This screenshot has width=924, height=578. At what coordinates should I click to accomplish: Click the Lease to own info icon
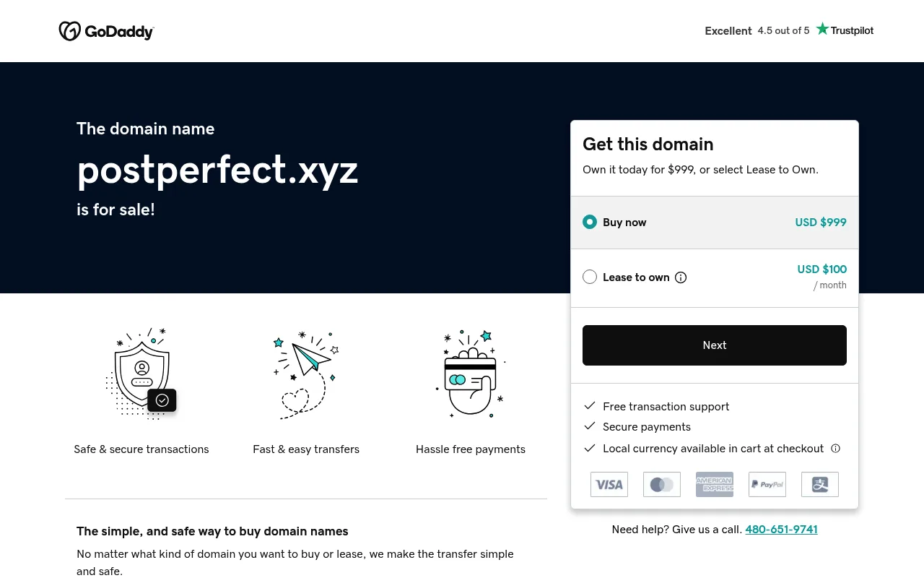pos(681,277)
